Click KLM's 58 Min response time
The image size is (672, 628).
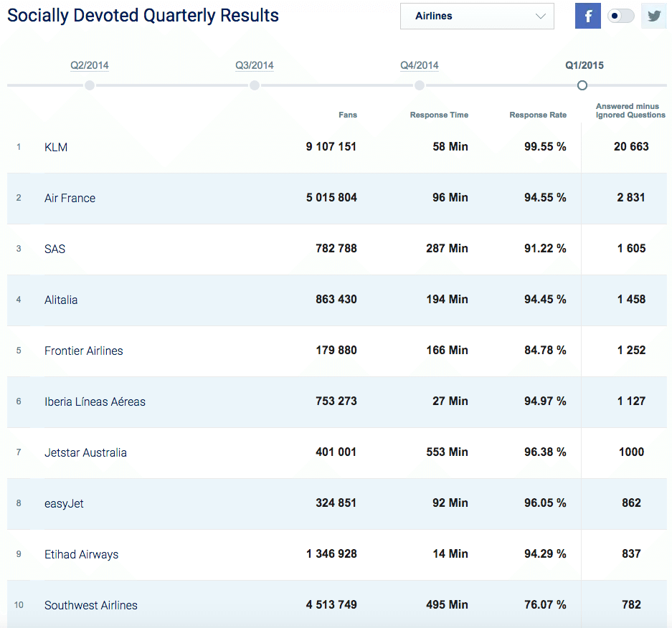tap(450, 146)
